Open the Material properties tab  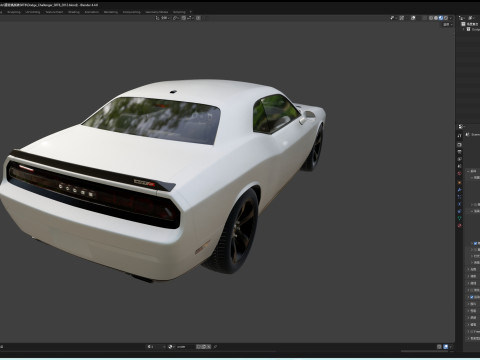point(460,226)
